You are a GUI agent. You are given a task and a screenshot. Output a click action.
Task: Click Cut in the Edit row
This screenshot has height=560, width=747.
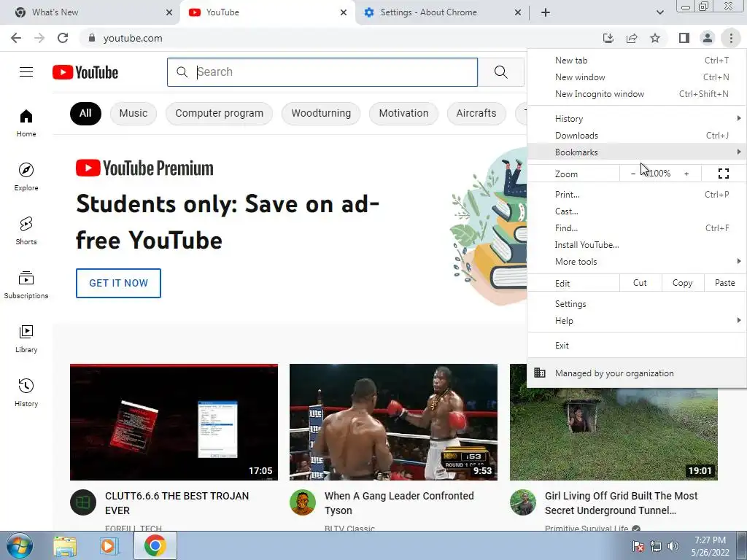point(640,283)
